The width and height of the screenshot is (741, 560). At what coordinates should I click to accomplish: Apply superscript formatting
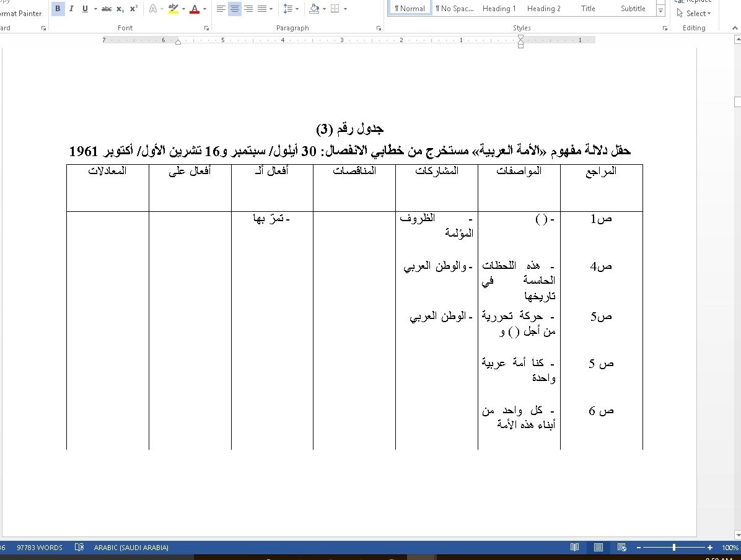pos(134,9)
